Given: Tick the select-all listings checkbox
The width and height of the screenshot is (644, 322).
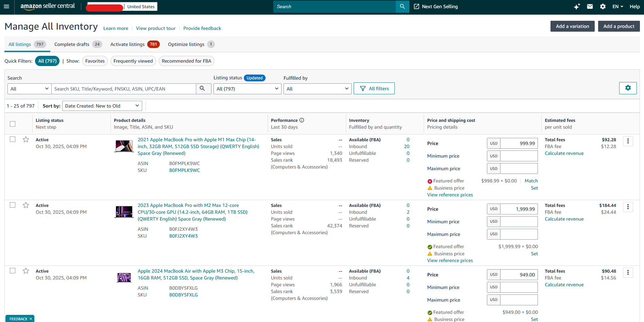Looking at the screenshot, I should tap(13, 124).
